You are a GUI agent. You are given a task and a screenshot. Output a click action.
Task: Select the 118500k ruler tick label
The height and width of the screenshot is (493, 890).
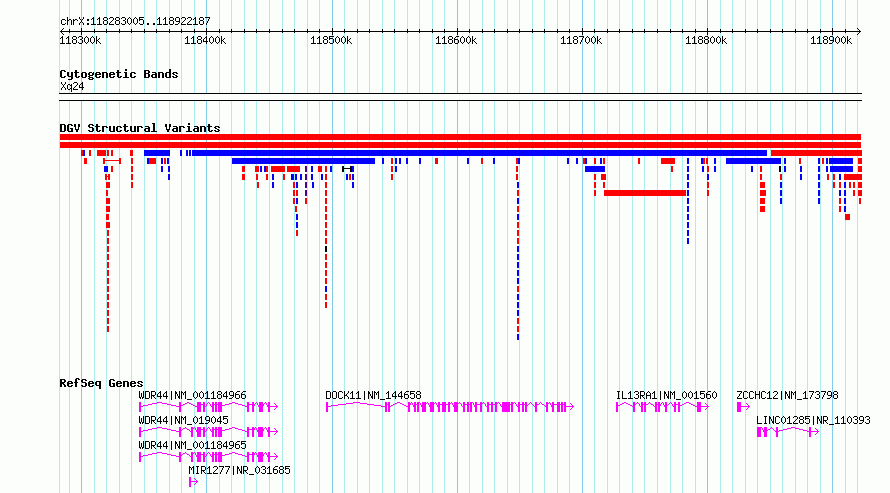[331, 40]
